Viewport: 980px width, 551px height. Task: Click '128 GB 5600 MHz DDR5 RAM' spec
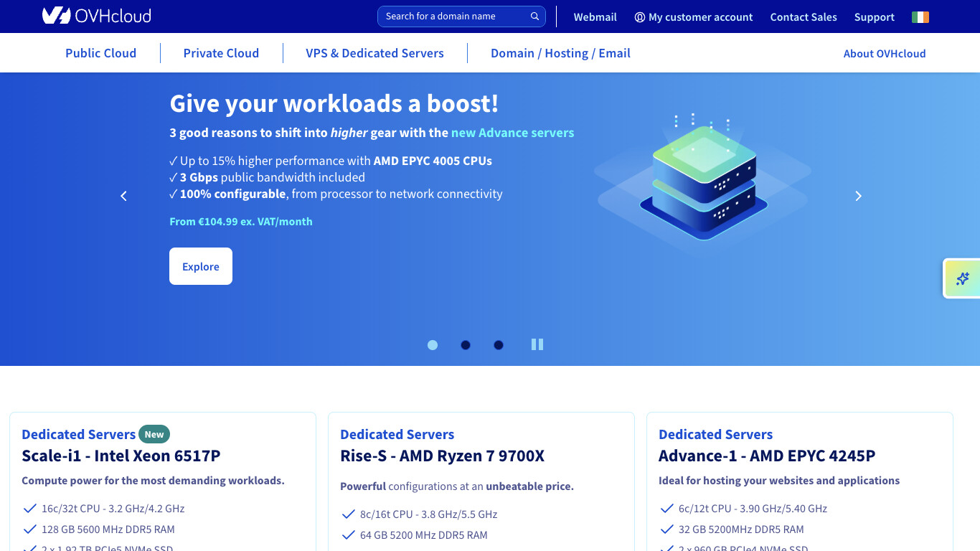coord(108,529)
